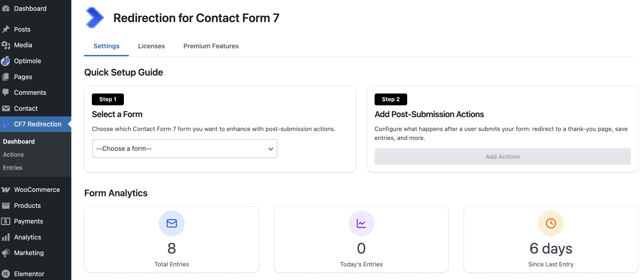Open Payments in the admin sidebar
This screenshot has width=644, height=280.
click(28, 221)
